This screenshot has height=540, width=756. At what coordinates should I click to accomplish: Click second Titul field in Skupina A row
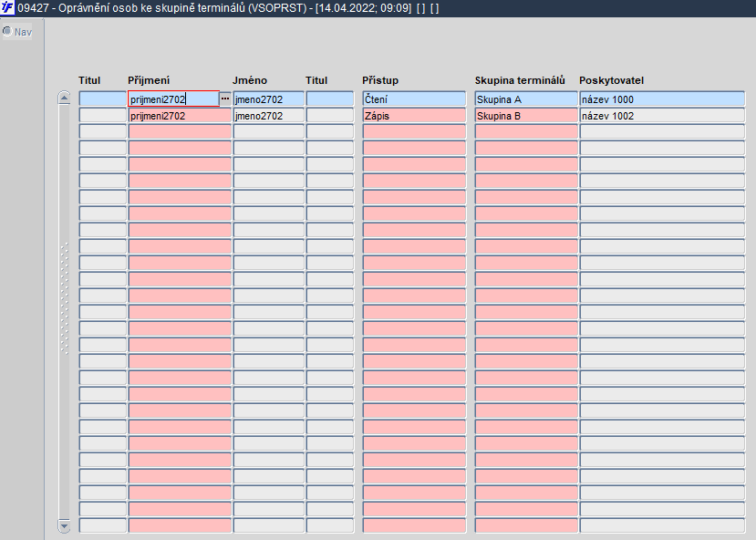click(x=330, y=99)
